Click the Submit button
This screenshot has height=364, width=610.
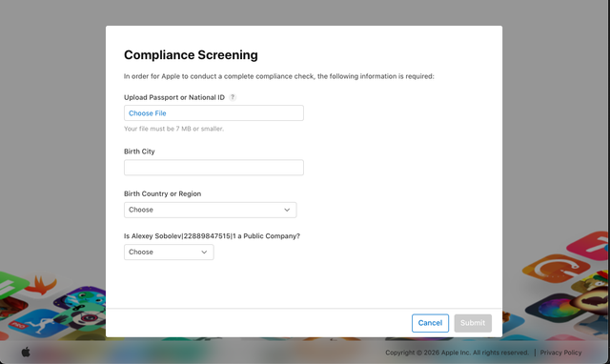[473, 323]
